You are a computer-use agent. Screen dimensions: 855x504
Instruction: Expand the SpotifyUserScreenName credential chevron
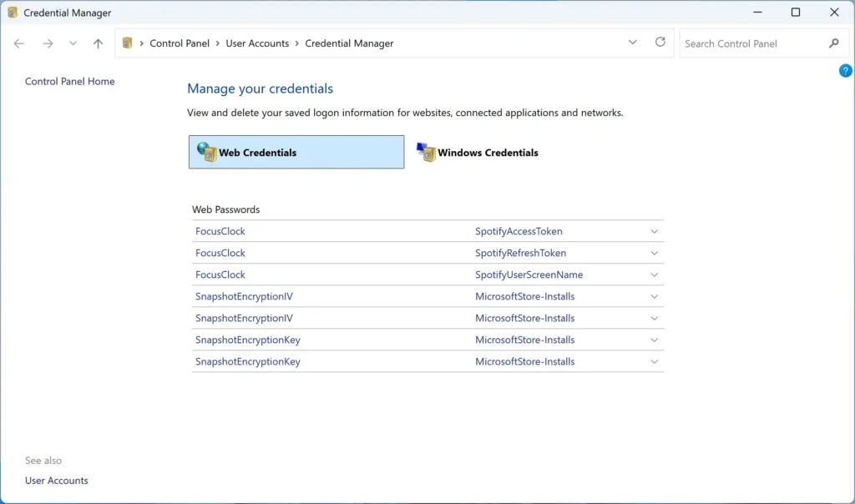[x=654, y=275]
